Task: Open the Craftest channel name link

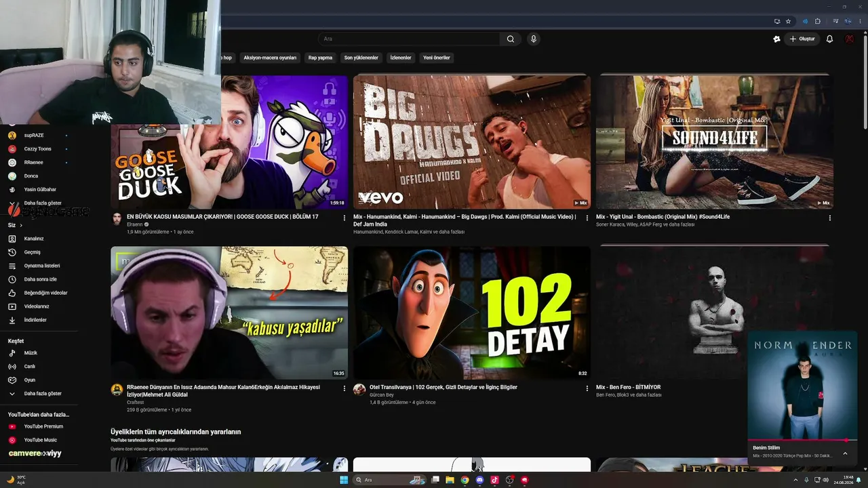Action: pos(135,403)
